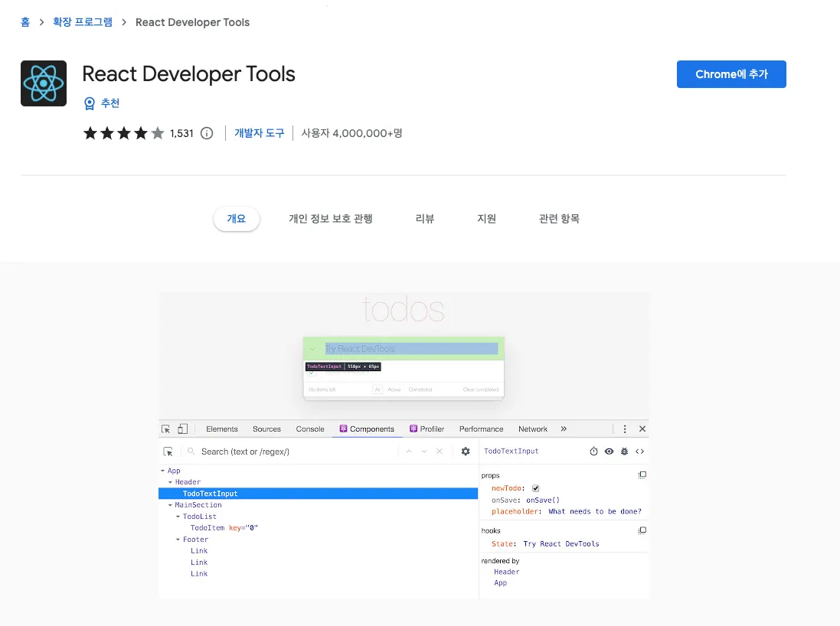The width and height of the screenshot is (840, 626).
Task: Select the TodoItem key="0" tree row
Action: pos(319,528)
